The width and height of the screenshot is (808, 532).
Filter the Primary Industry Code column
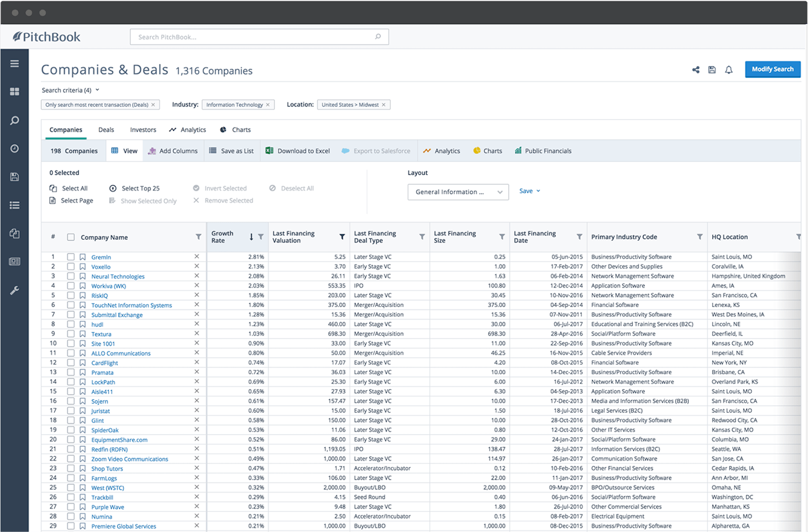click(700, 237)
